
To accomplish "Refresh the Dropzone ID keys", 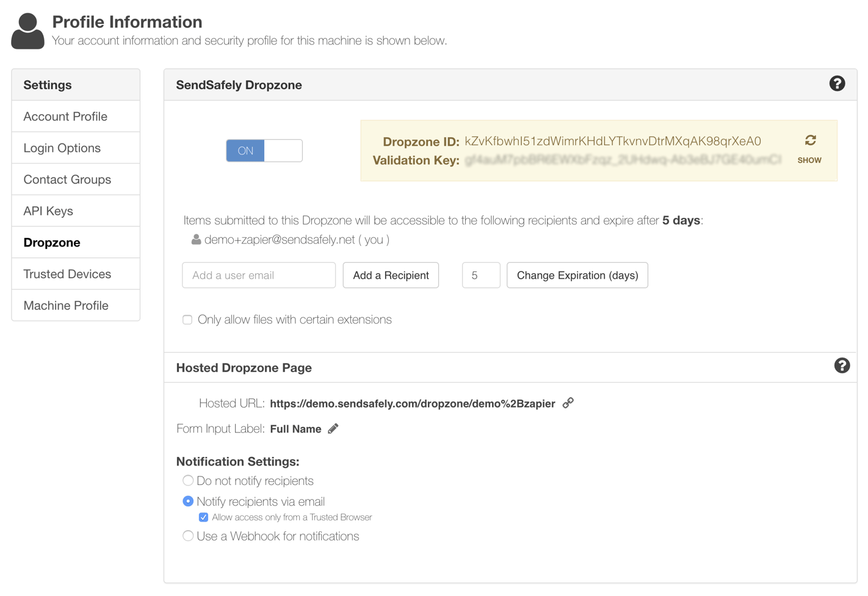I will coord(810,140).
